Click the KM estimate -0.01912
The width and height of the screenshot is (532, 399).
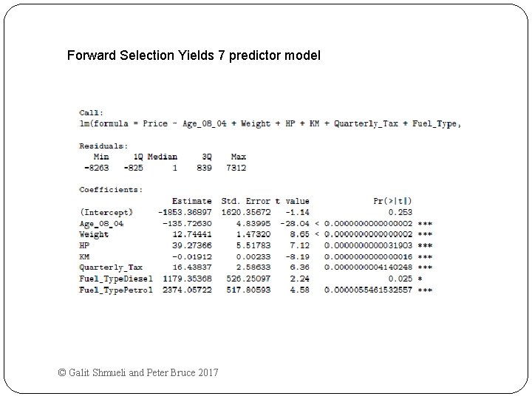191,256
